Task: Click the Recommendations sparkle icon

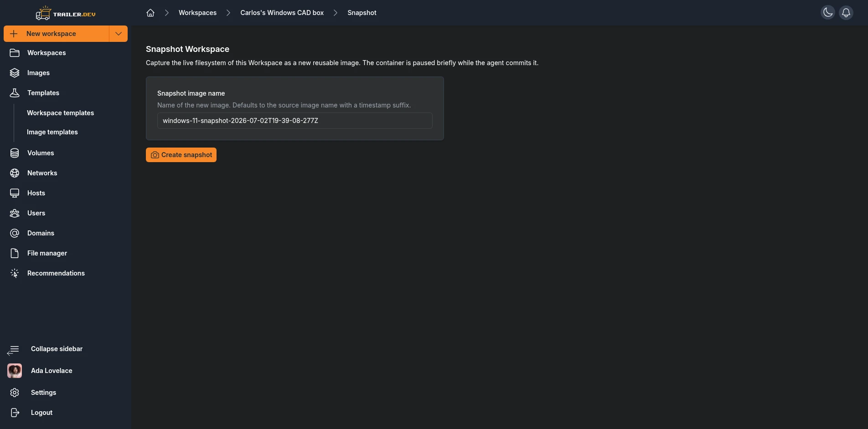Action: coord(15,273)
